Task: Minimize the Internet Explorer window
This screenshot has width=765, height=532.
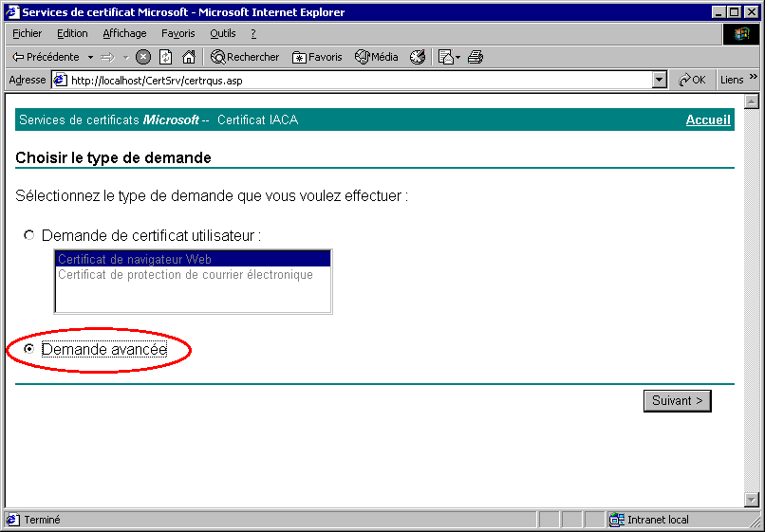Action: tap(718, 12)
